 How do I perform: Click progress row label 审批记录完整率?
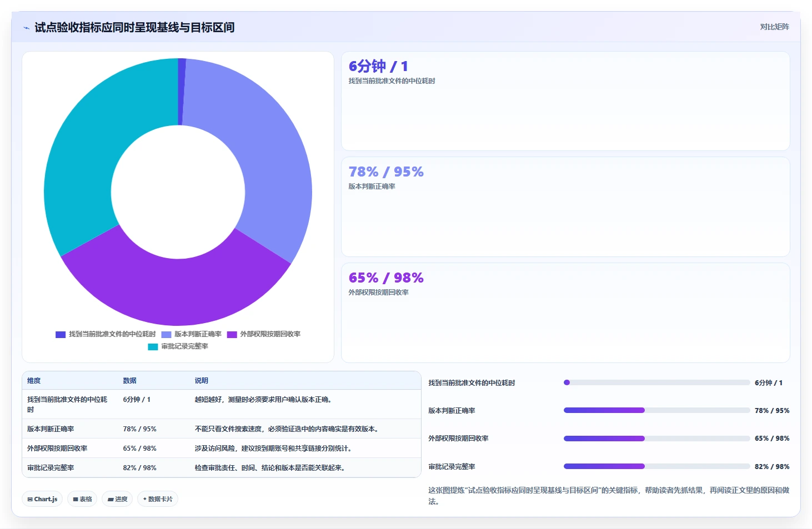point(452,467)
